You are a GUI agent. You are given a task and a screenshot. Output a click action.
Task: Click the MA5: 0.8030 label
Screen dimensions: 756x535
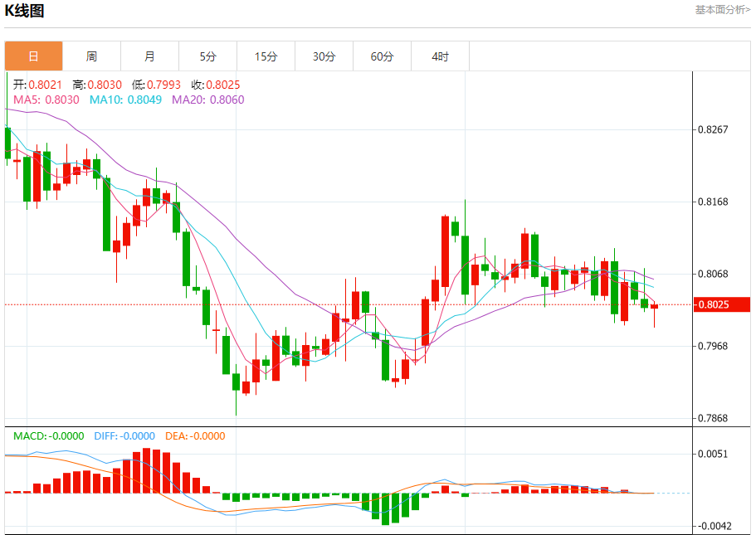(x=46, y=100)
